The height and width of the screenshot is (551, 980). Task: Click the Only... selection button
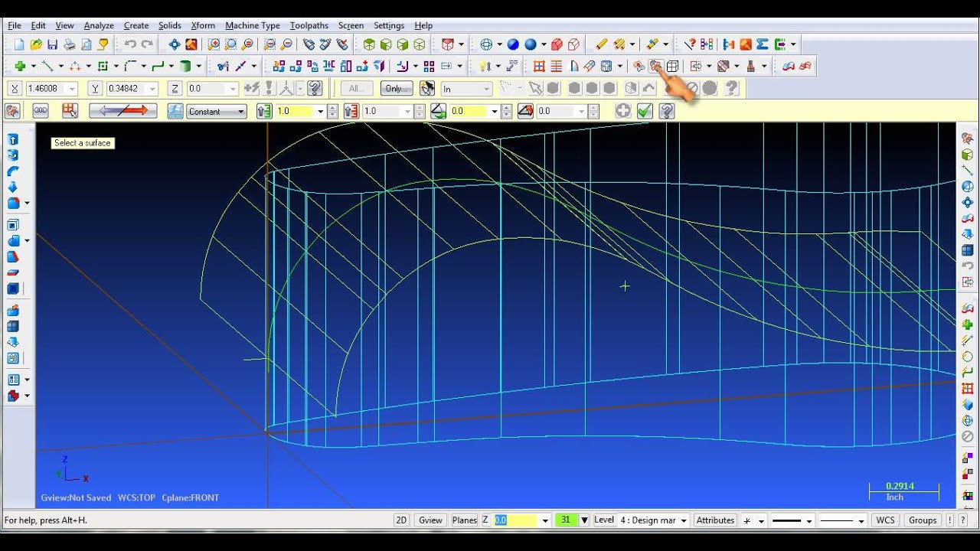click(396, 88)
